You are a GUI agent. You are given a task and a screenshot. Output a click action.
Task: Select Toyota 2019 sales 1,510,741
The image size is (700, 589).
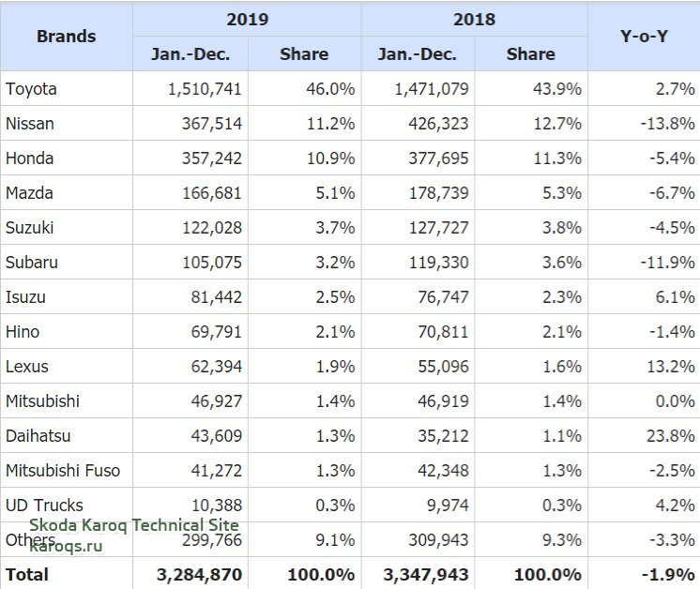205,89
